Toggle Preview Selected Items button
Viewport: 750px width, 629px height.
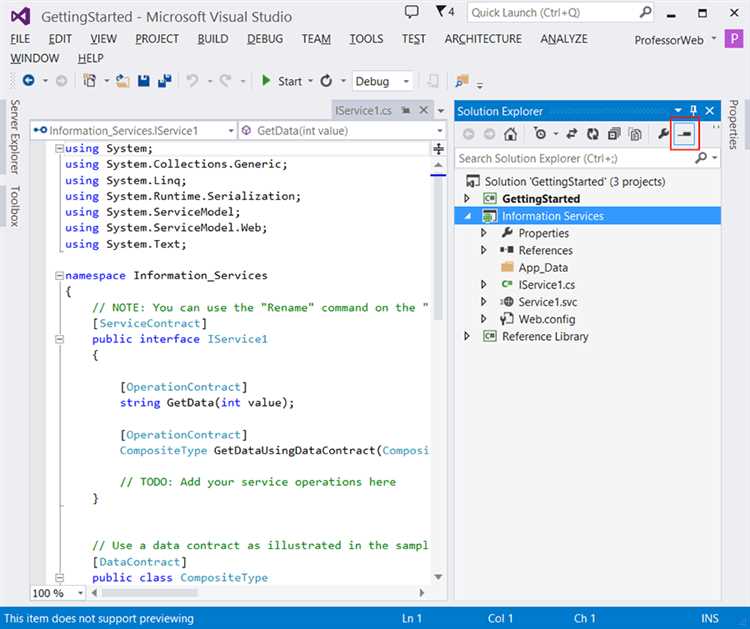(x=684, y=134)
